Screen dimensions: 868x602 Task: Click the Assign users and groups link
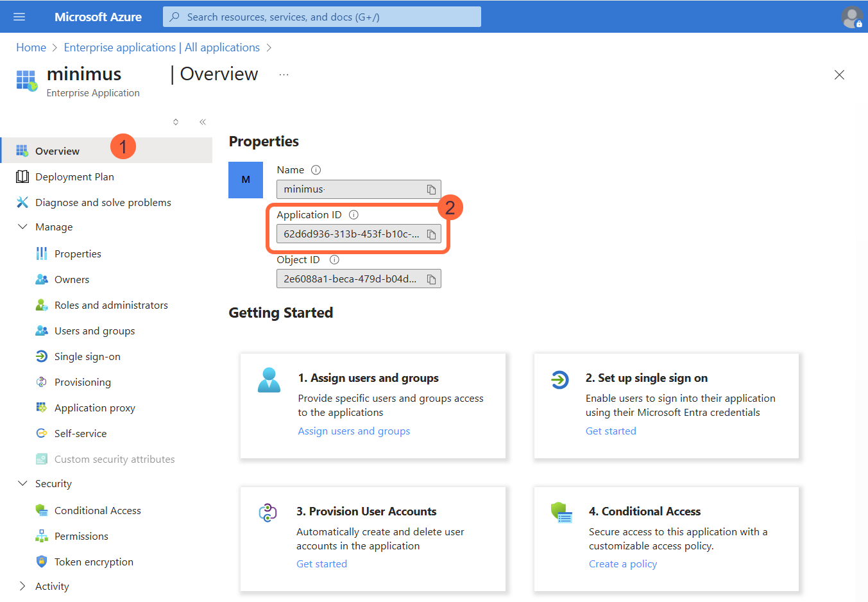[x=353, y=431]
